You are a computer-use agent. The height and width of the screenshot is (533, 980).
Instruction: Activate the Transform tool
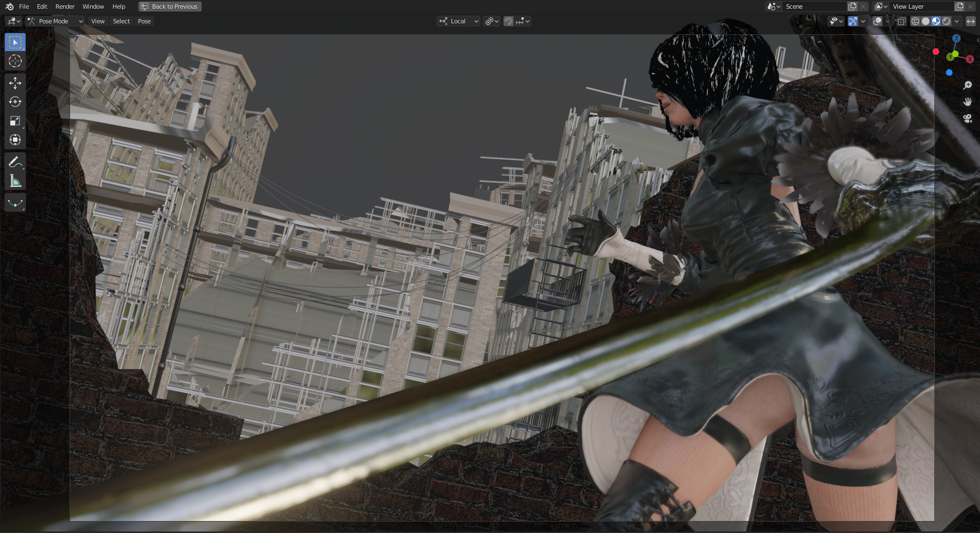pos(15,140)
